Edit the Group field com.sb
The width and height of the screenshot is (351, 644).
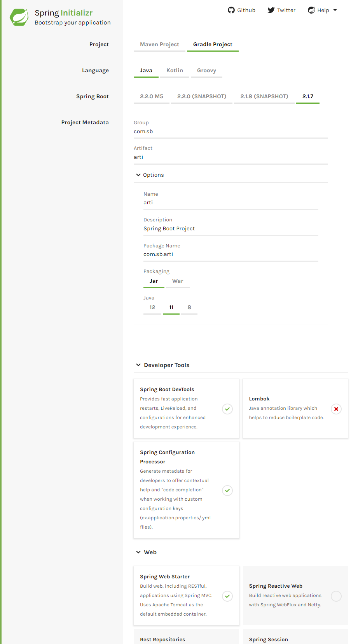[x=231, y=132]
